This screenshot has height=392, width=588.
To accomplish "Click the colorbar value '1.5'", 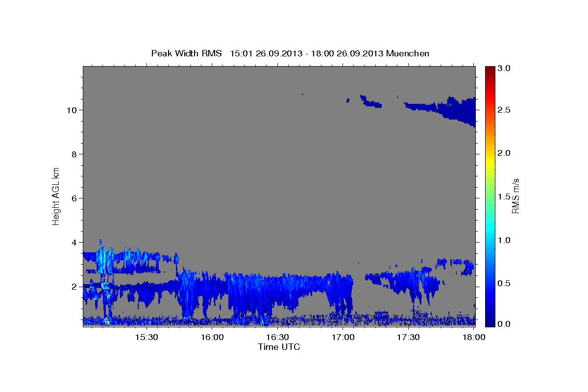I will (505, 196).
